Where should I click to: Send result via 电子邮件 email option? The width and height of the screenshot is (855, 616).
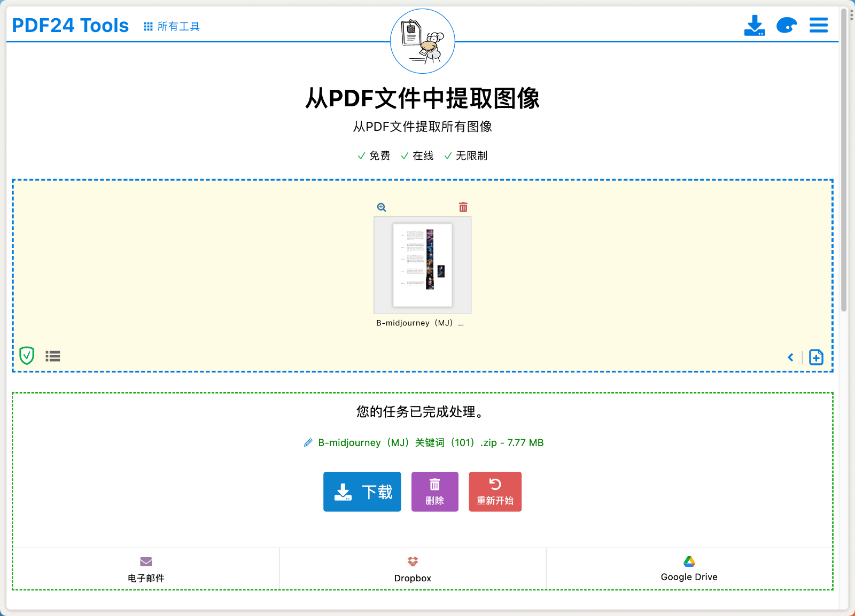click(145, 568)
